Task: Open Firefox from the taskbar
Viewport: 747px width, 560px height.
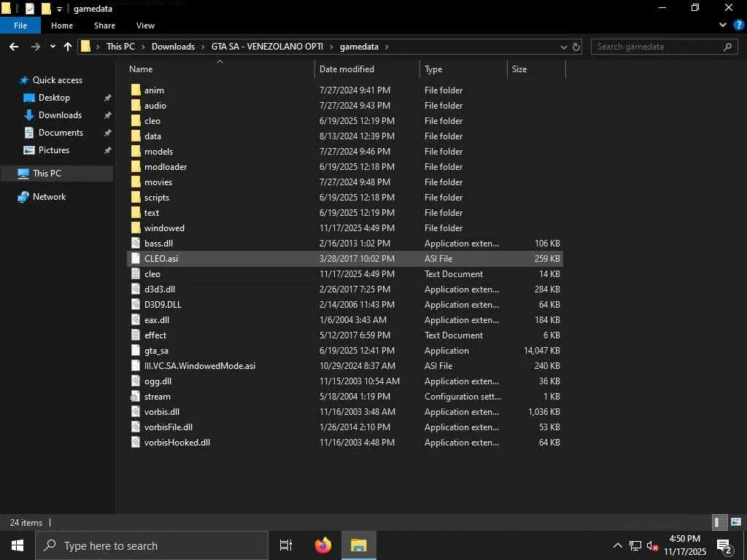Action: click(x=323, y=545)
